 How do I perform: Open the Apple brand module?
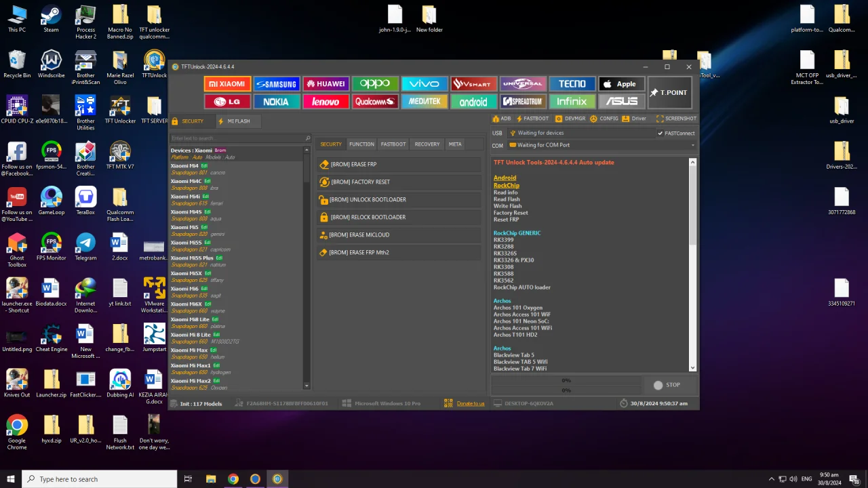(621, 84)
